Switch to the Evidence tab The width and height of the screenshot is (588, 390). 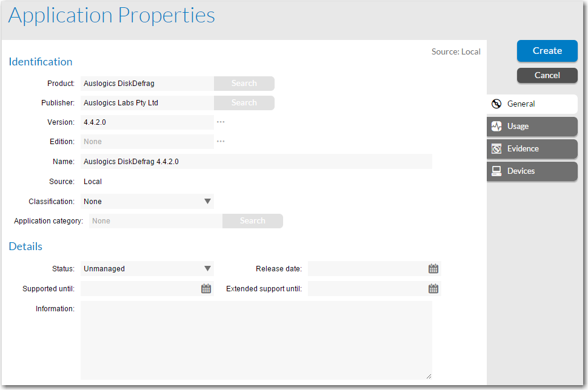(x=532, y=149)
